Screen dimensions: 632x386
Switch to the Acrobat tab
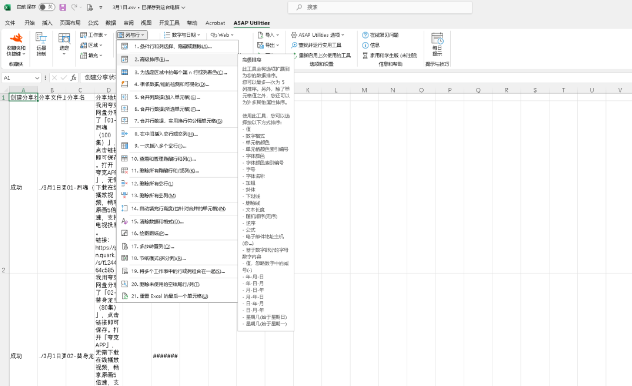[x=215, y=23]
